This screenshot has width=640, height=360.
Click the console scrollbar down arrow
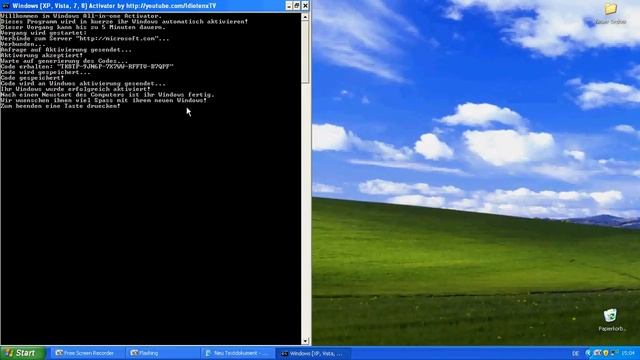tap(305, 341)
